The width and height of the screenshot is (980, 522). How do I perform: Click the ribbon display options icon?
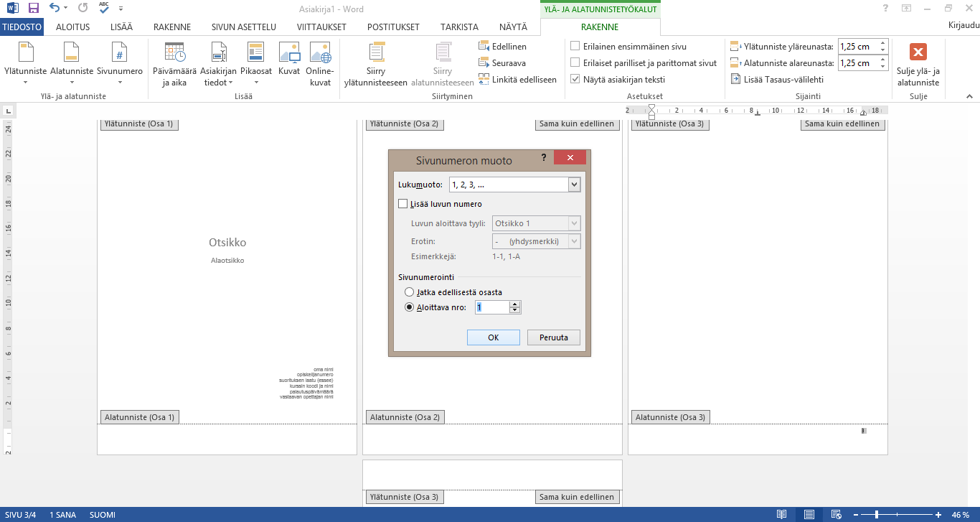(x=907, y=9)
